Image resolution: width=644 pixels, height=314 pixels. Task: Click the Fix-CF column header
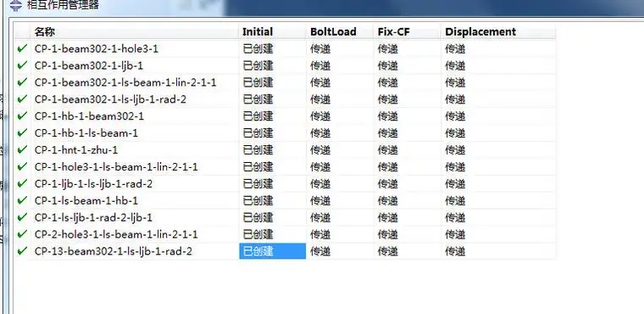point(408,31)
